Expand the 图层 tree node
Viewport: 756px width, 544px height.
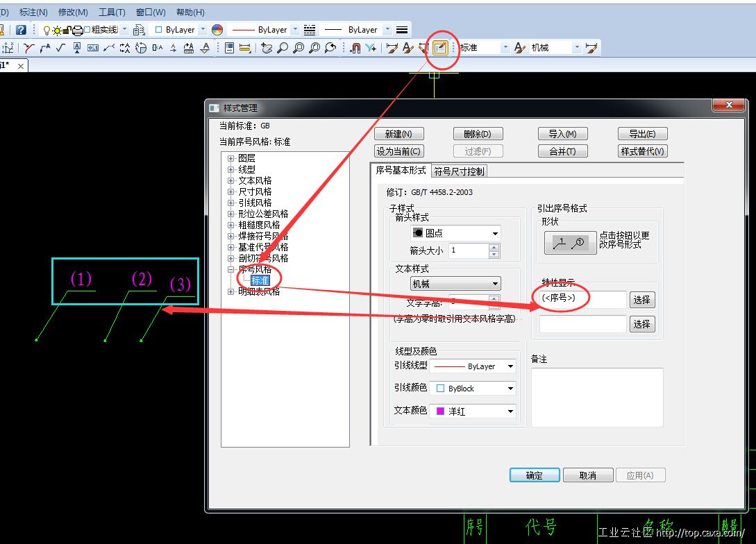click(x=231, y=158)
